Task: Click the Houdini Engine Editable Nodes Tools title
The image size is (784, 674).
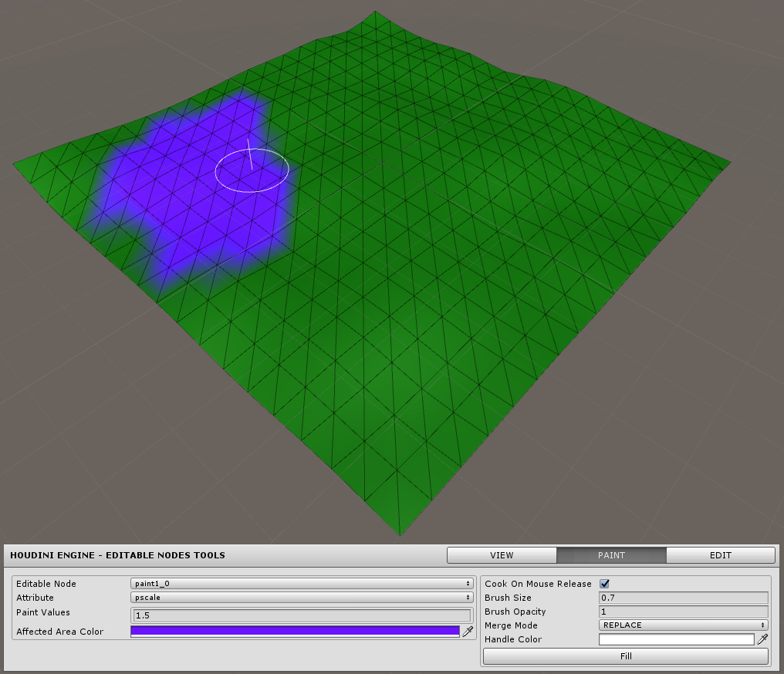Action: pyautogui.click(x=117, y=555)
